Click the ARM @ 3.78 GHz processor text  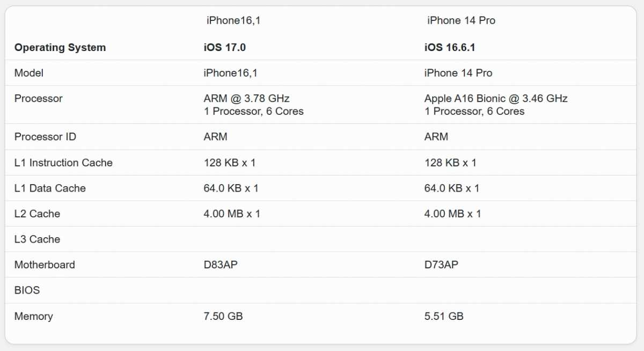[247, 98]
